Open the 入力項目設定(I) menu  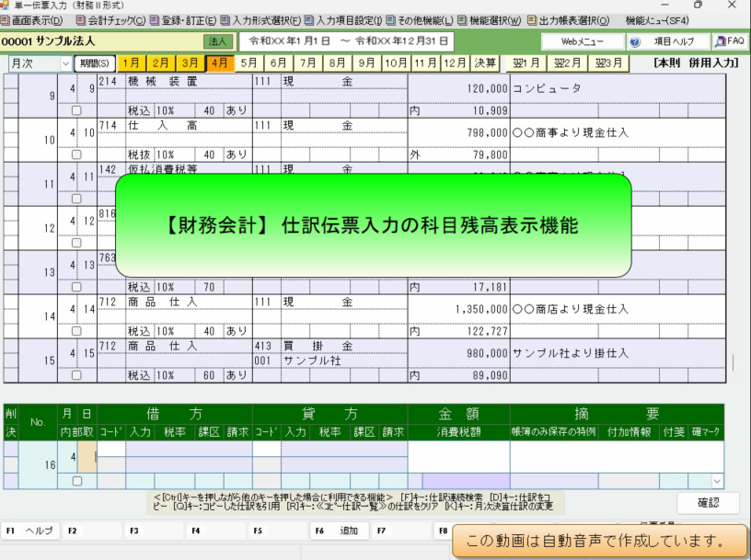(344, 20)
